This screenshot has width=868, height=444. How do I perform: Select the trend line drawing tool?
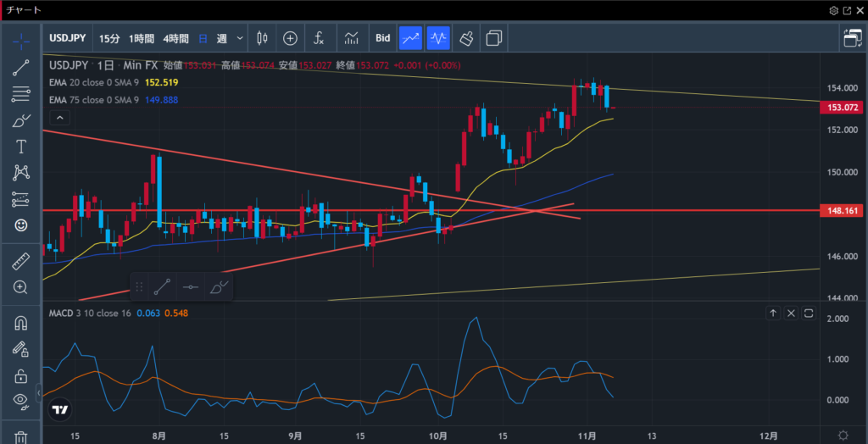pyautogui.click(x=21, y=69)
